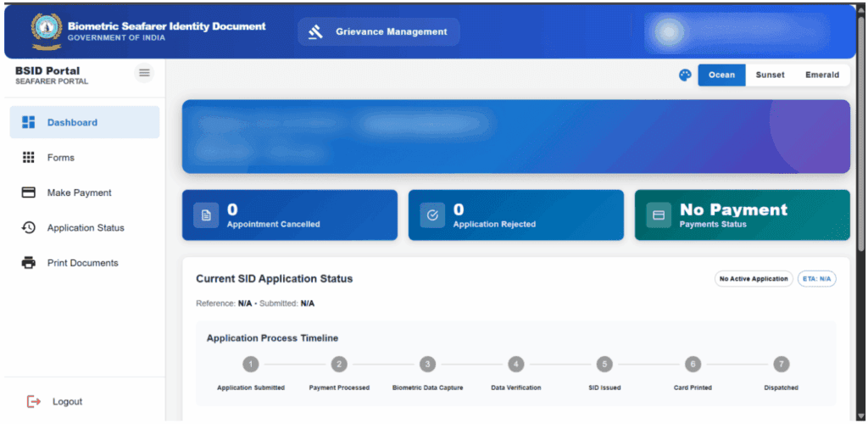Click the ETA: N/A badge

pyautogui.click(x=817, y=279)
